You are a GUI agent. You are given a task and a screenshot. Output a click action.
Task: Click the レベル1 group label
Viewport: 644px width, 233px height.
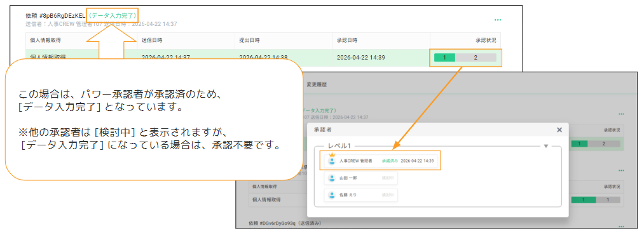click(340, 146)
